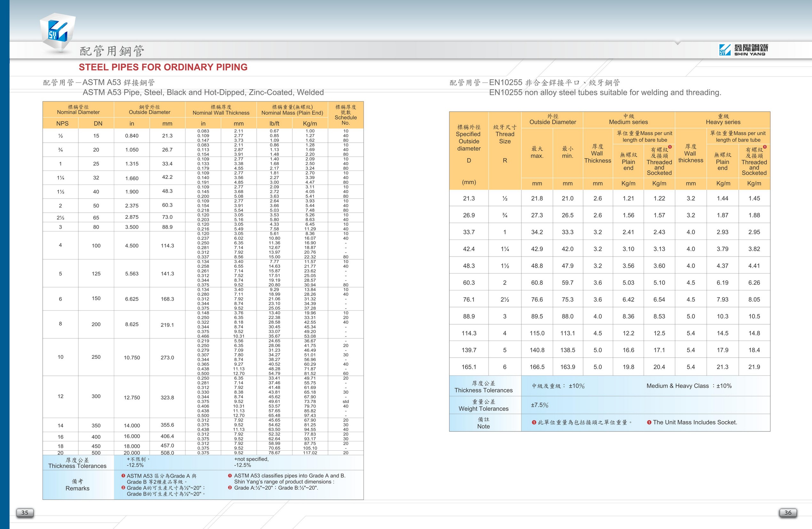
Task: Click the Remarks label in ASTM table
Action: point(77,485)
